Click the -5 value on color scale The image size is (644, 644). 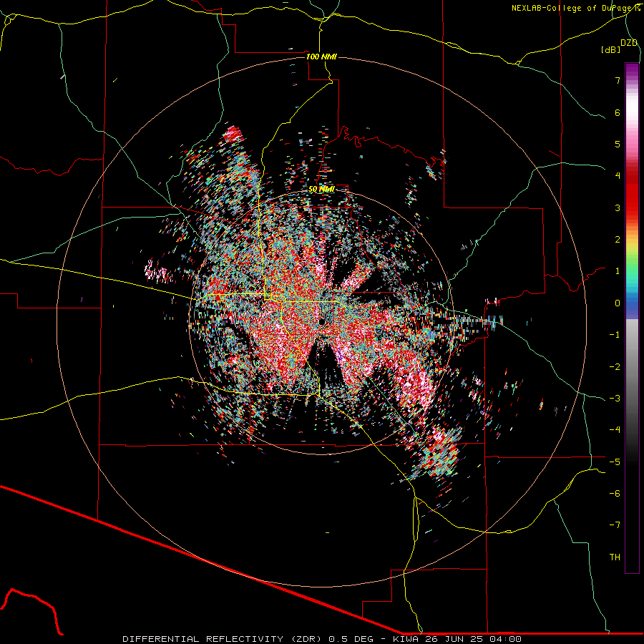615,462
